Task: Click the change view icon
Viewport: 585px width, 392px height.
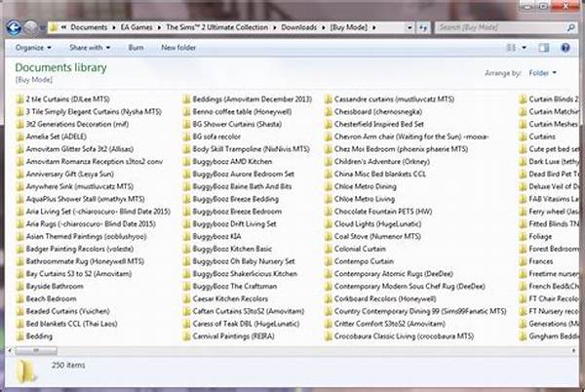Action: click(511, 48)
